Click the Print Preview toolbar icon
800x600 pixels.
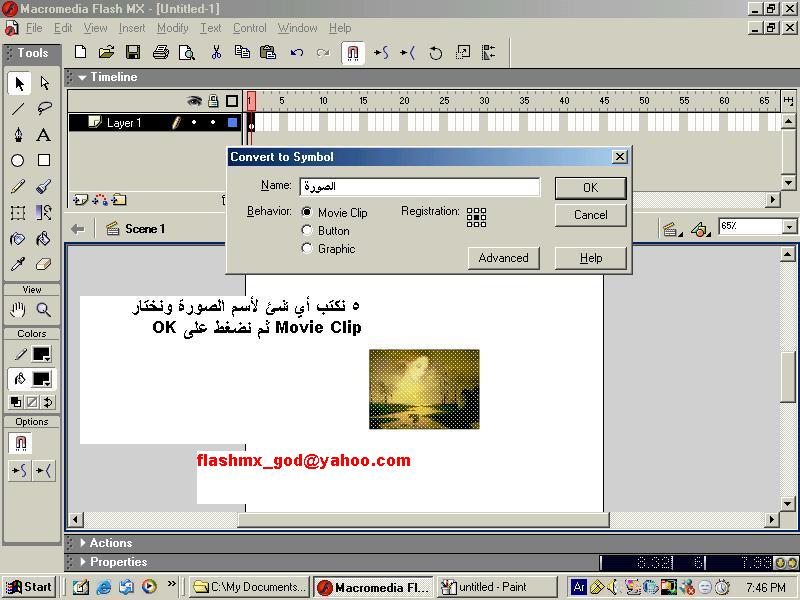tap(187, 52)
